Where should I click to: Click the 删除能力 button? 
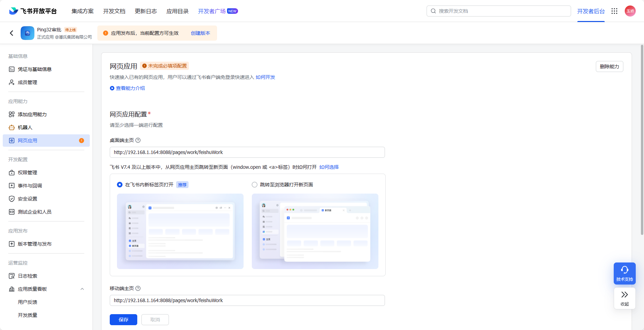click(x=609, y=66)
